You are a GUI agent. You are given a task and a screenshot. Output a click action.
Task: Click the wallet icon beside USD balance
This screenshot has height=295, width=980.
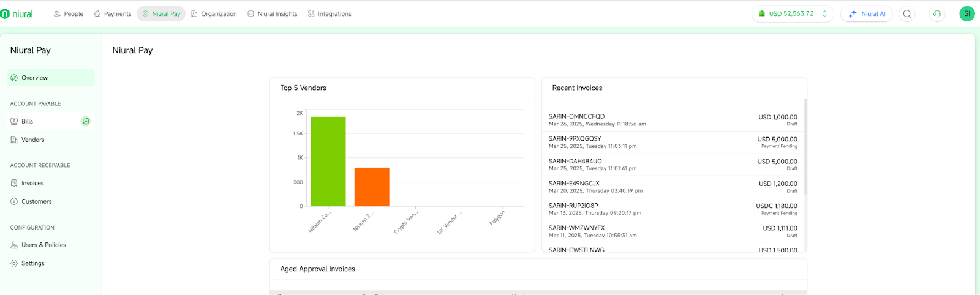pos(762,13)
